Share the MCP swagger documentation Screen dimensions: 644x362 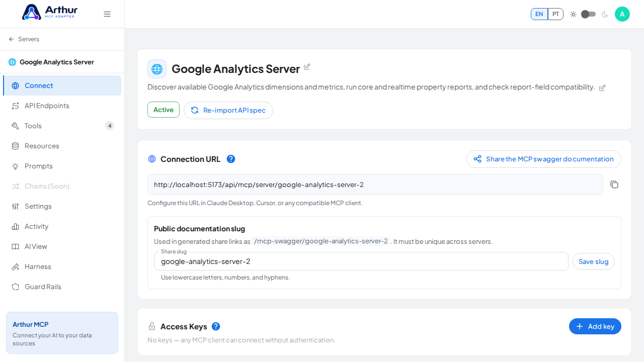tap(544, 159)
